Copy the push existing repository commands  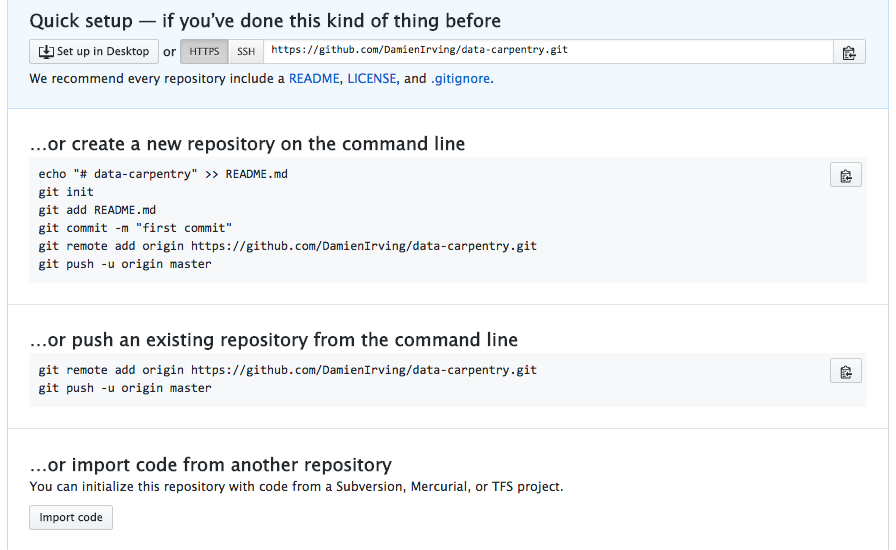pyautogui.click(x=846, y=372)
